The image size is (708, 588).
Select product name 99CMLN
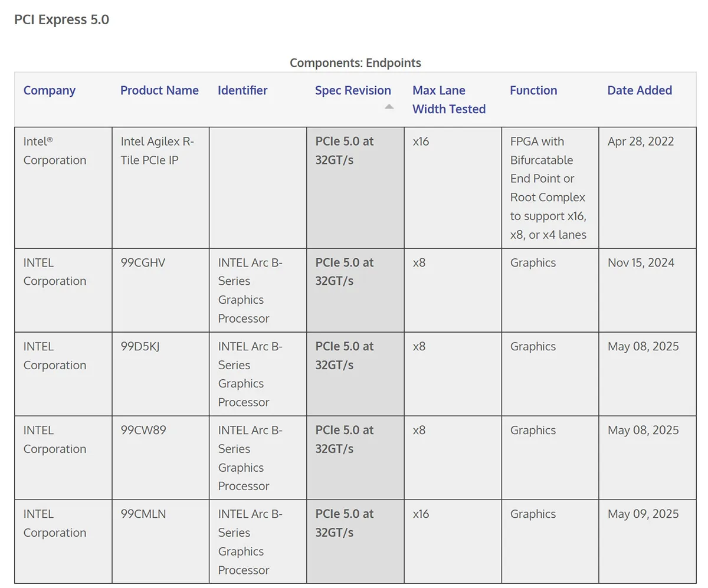pos(143,514)
